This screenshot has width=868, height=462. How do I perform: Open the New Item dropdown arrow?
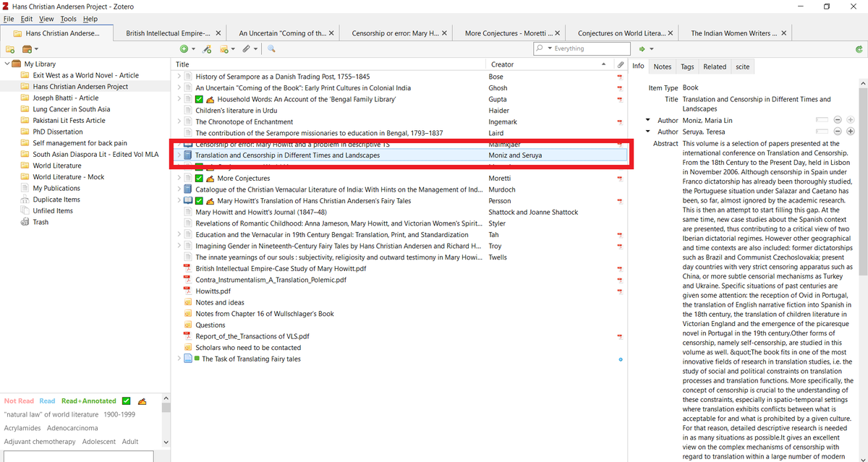[193, 49]
